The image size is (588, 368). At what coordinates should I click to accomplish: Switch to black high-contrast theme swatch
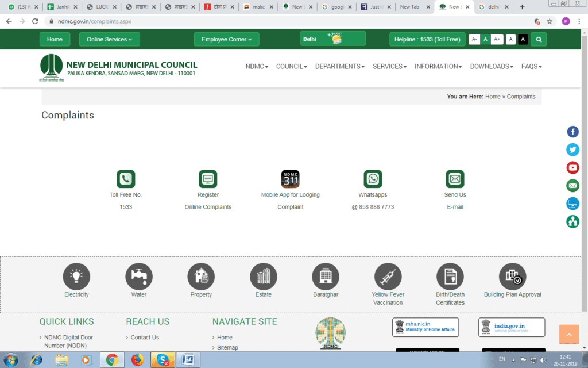pos(523,39)
